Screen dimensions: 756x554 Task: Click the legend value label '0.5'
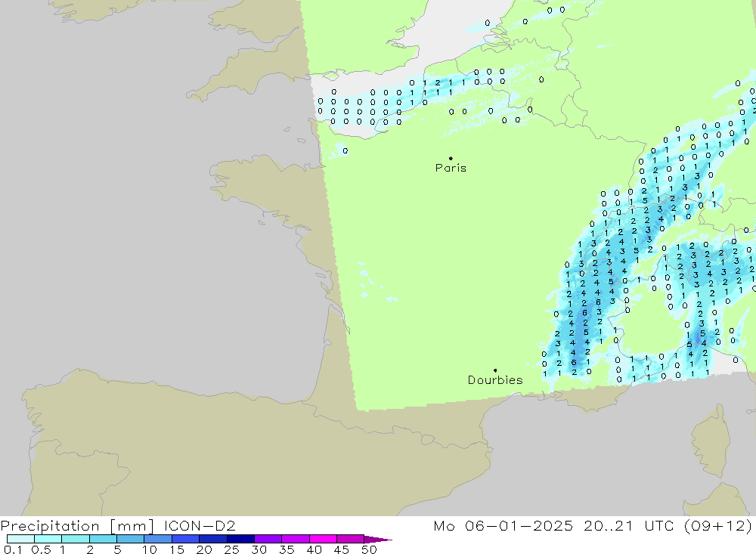point(41,549)
